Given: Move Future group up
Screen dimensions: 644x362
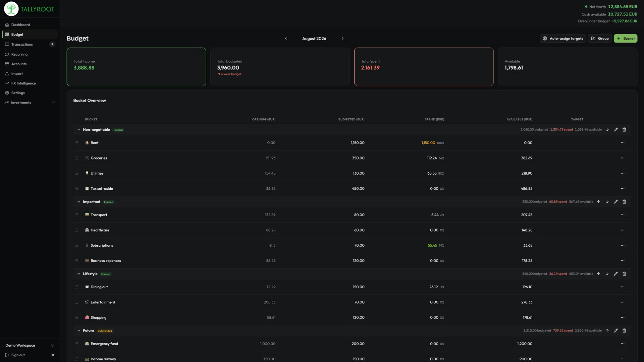Looking at the screenshot, I should coord(607,330).
